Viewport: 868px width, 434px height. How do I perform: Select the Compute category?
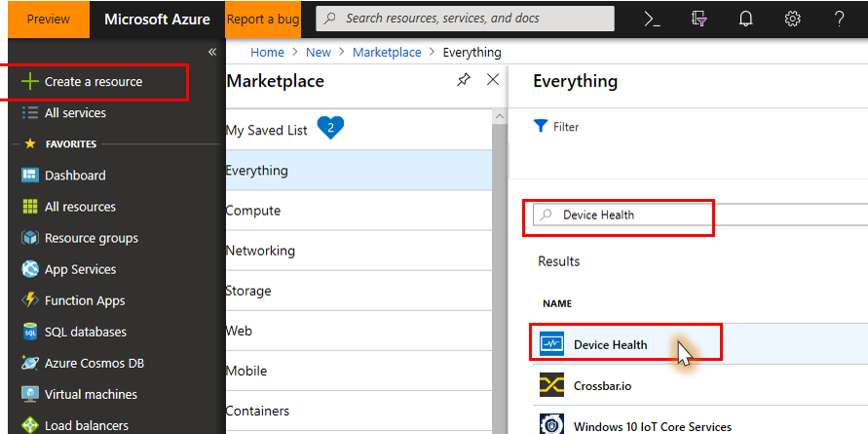[x=253, y=211]
